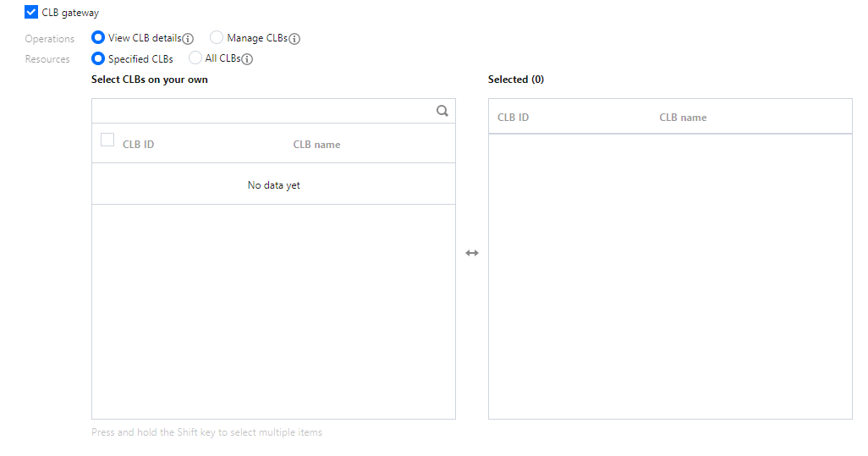Switch resources to All CLBs
Viewport: 868px width, 456px height.
coord(195,58)
